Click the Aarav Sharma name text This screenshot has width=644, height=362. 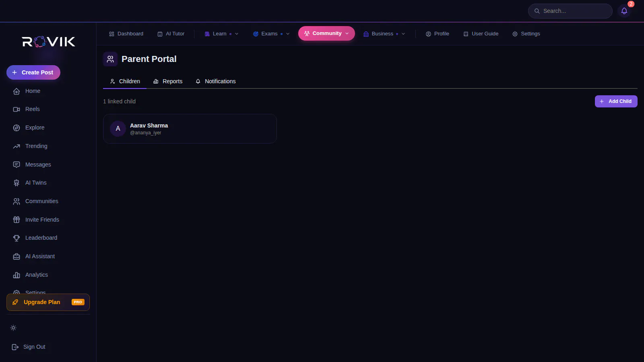[149, 125]
